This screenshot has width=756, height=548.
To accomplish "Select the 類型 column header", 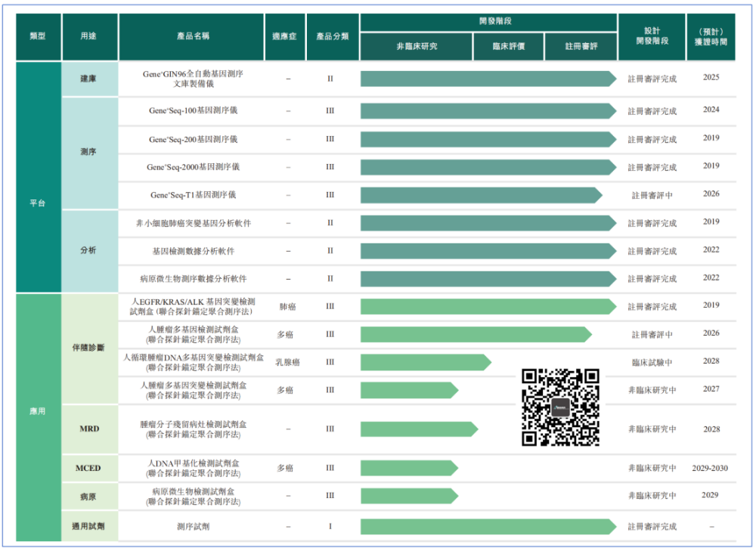I will (38, 36).
